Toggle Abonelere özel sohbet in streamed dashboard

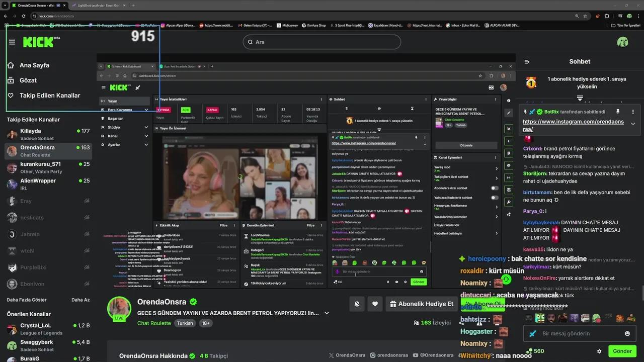point(495,188)
